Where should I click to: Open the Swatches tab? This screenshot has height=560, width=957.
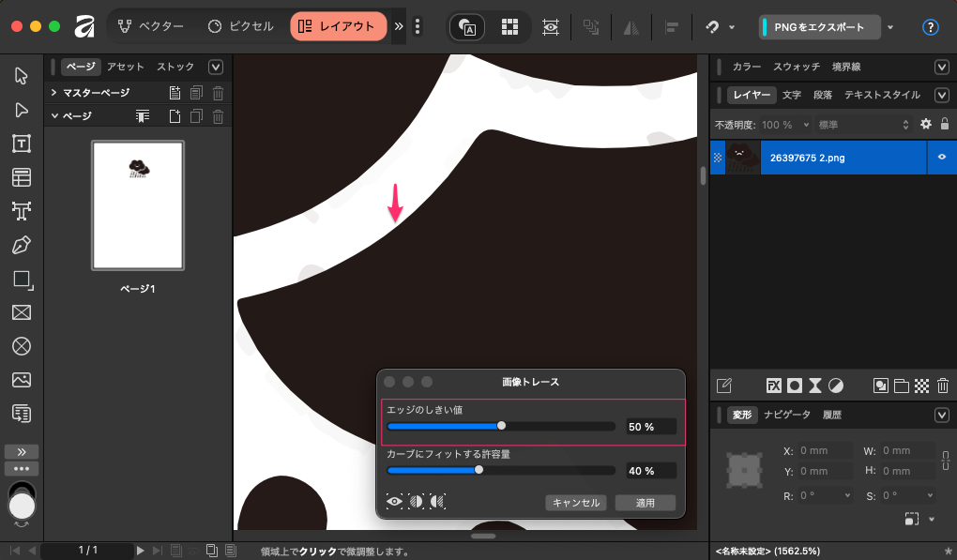pyautogui.click(x=796, y=67)
